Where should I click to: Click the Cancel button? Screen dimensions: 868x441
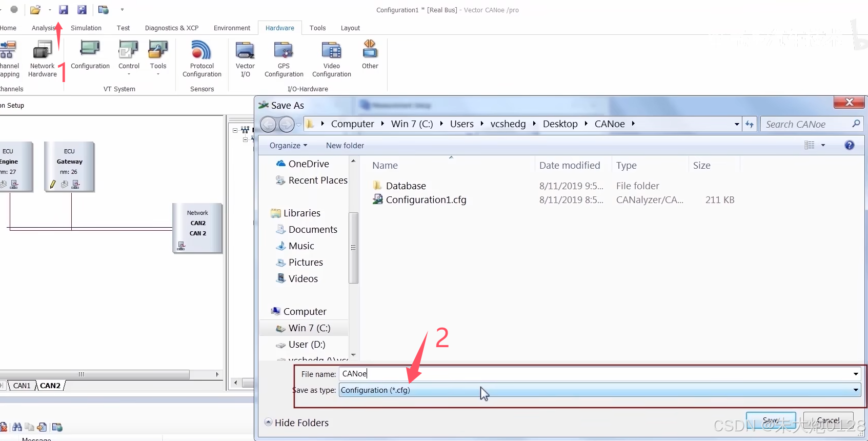pos(828,420)
